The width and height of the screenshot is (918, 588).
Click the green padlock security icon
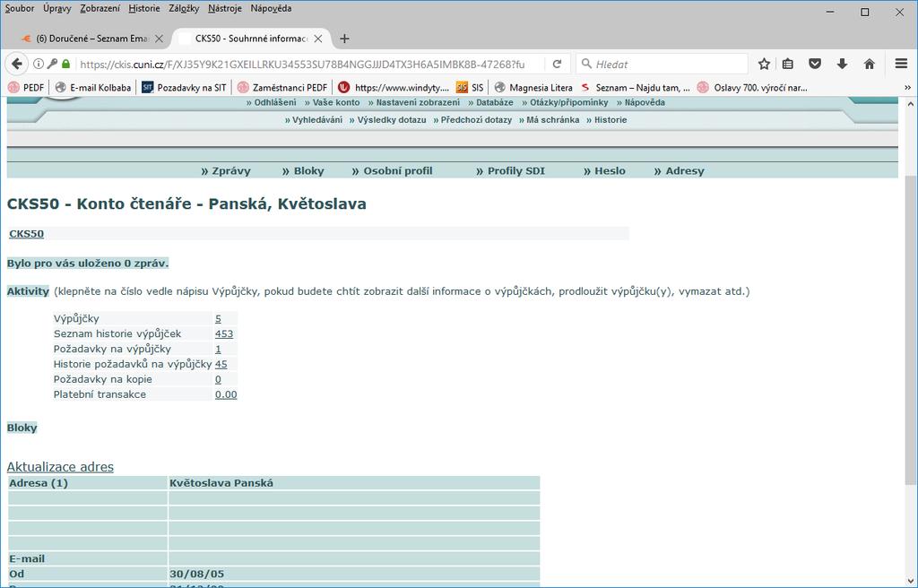(65, 64)
